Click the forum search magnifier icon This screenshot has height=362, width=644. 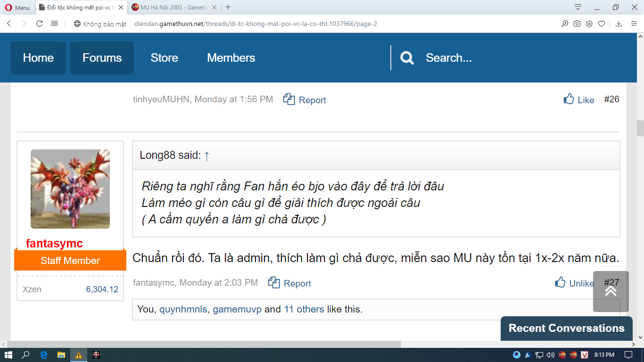pyautogui.click(x=407, y=58)
